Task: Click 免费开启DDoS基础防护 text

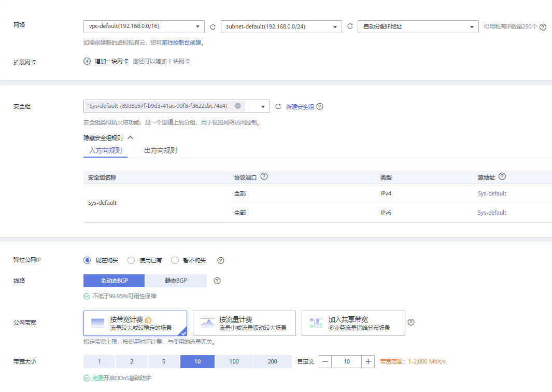Action: tap(122, 379)
